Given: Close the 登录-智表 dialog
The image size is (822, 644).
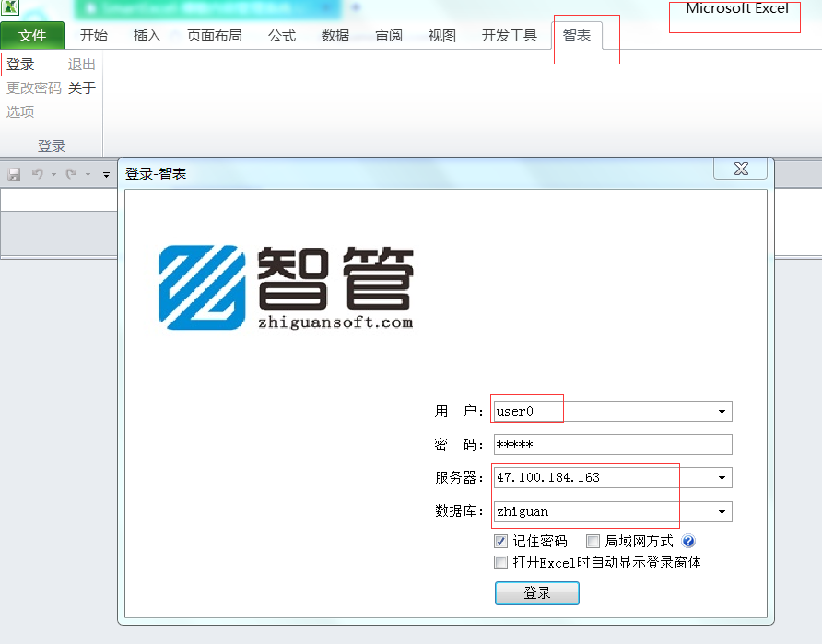Looking at the screenshot, I should (x=741, y=169).
